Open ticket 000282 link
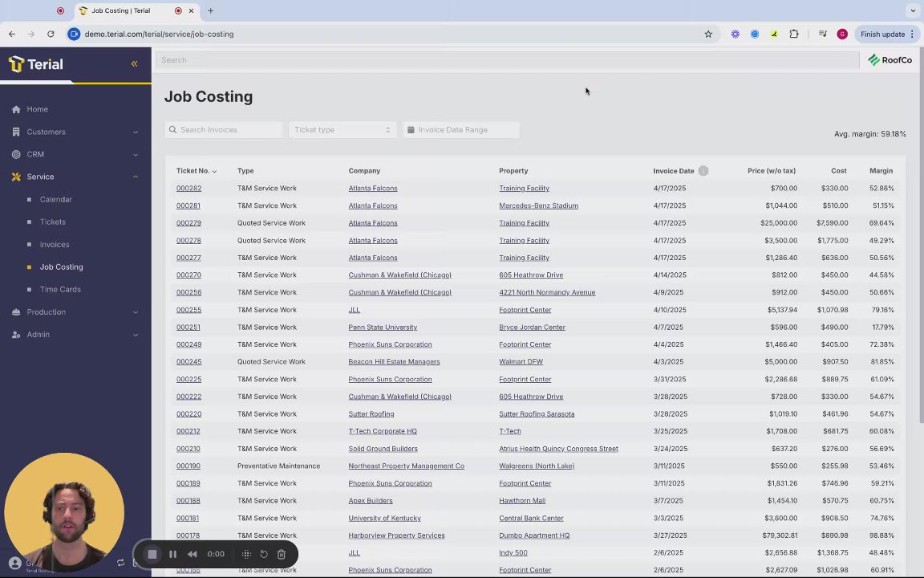924x578 pixels. [x=188, y=188]
